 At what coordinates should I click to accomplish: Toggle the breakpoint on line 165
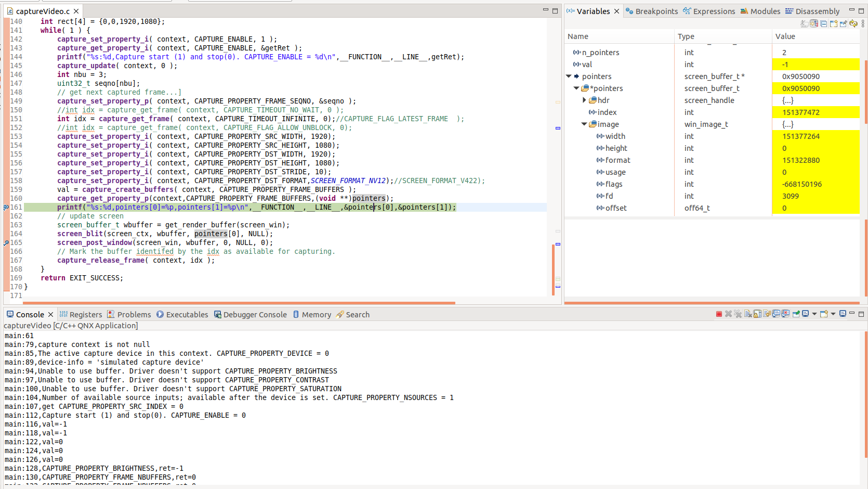[x=6, y=243]
